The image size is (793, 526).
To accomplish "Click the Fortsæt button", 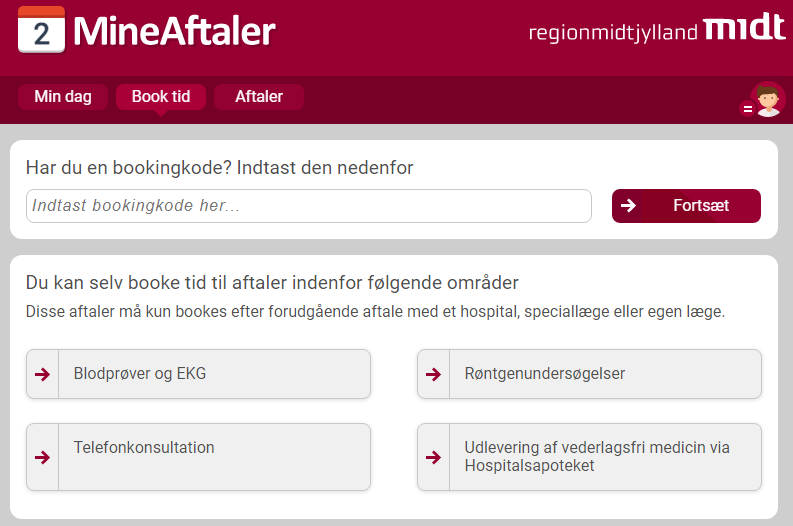I will [x=686, y=206].
